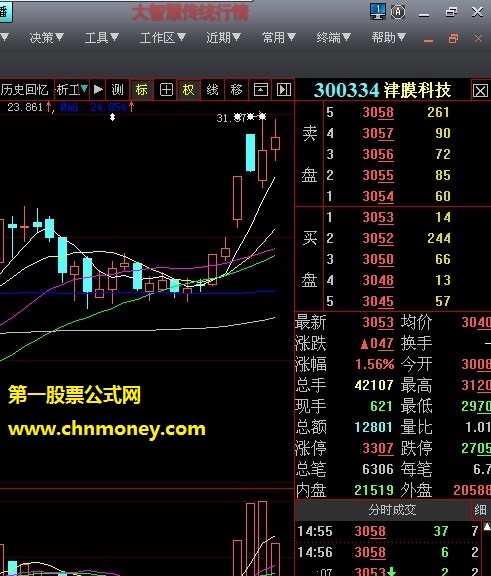Close the 津膜科技 quote panel
491x576 pixels.
pos(480,90)
